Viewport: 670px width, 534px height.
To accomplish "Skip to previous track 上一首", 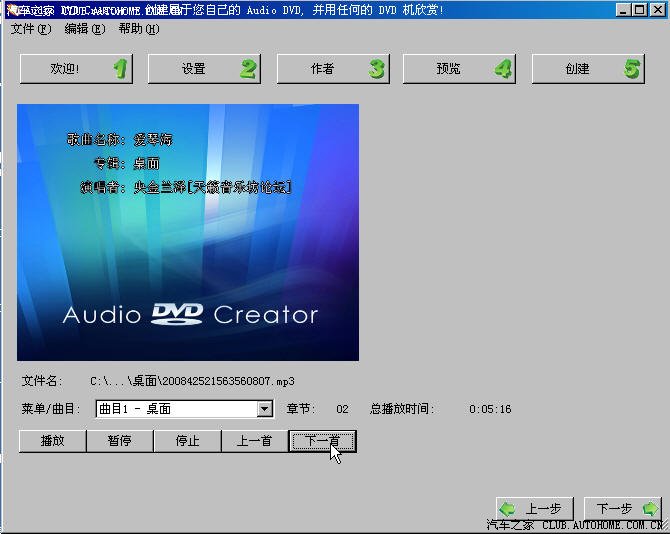I will point(254,441).
